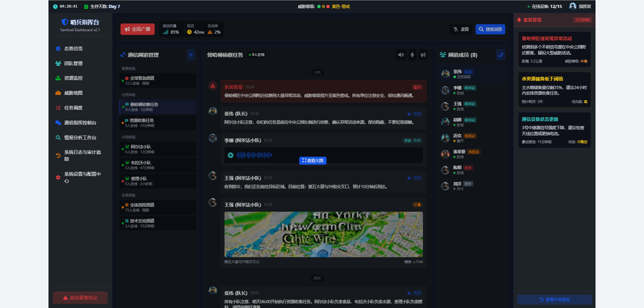Viewport: 644px width, 308px height.
Task: Click the 位置 tag on 王强's message
Action: [417, 204]
